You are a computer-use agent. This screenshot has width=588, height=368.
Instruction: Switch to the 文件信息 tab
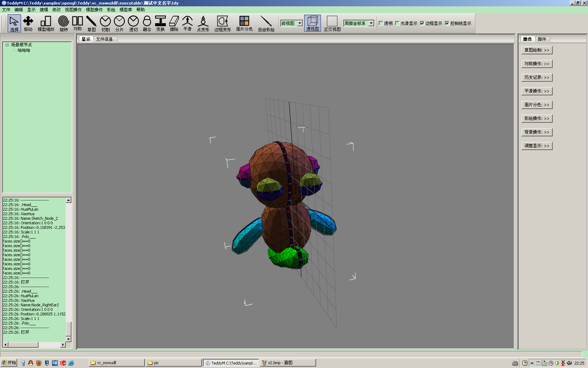(105, 39)
